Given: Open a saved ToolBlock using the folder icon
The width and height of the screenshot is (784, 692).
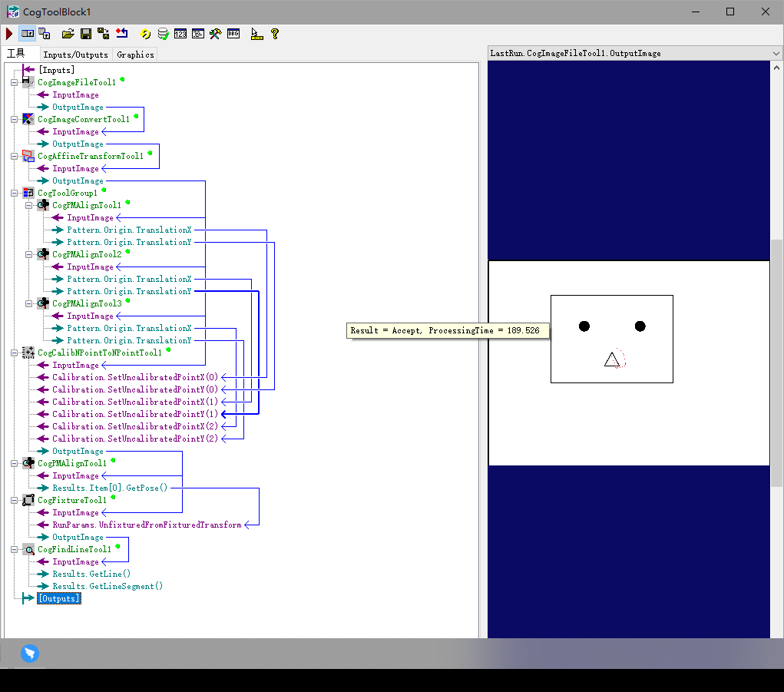Looking at the screenshot, I should pos(68,33).
